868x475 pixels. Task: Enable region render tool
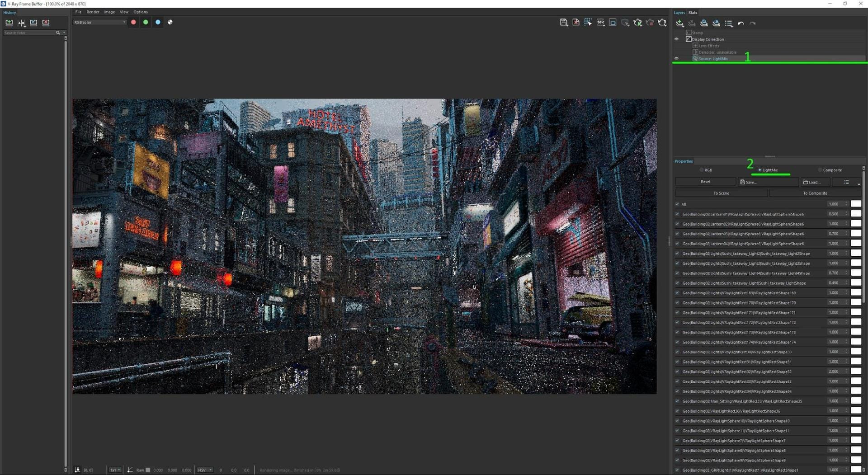pos(613,23)
